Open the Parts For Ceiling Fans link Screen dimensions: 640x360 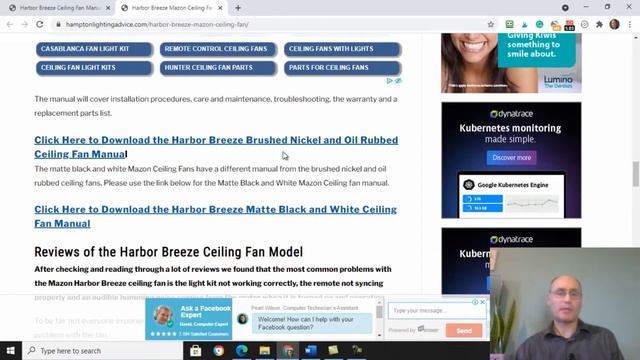[x=342, y=68]
